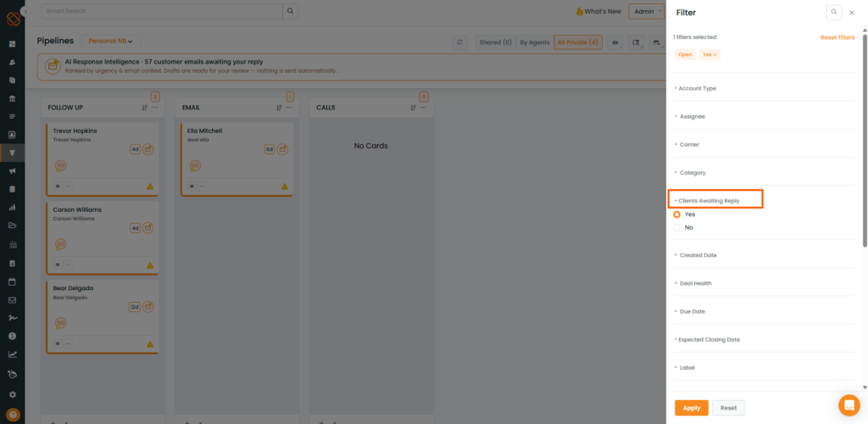Open the help question mark icon
The height and width of the screenshot is (424, 868).
click(x=12, y=414)
